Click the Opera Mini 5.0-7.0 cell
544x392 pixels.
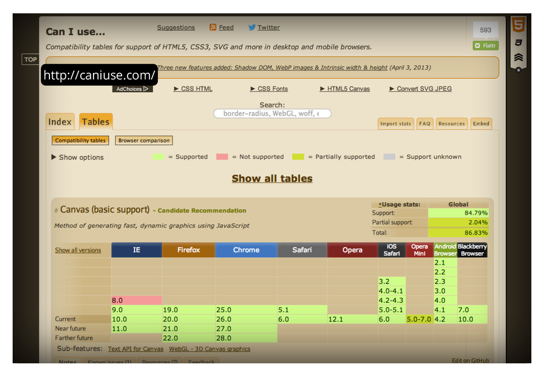point(420,319)
